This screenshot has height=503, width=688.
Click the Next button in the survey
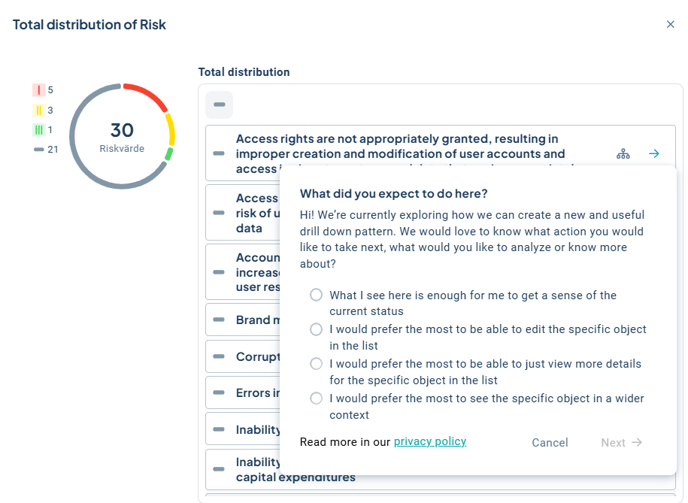[621, 442]
